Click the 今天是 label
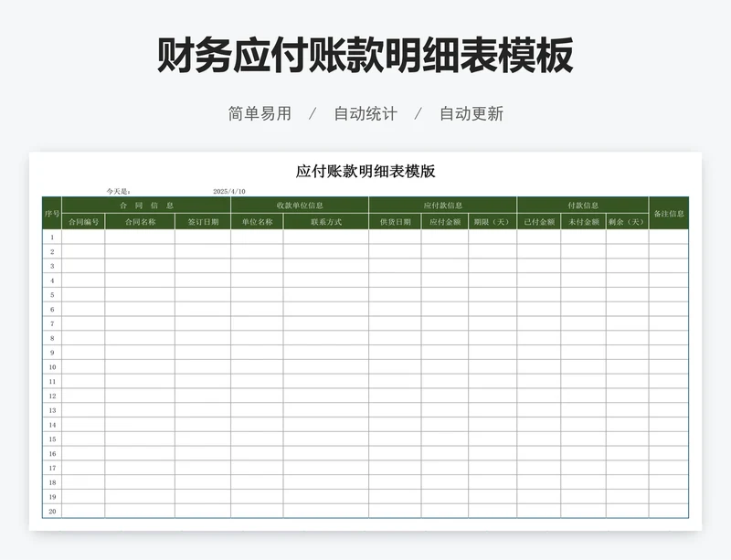The height and width of the screenshot is (560, 731). point(119,192)
